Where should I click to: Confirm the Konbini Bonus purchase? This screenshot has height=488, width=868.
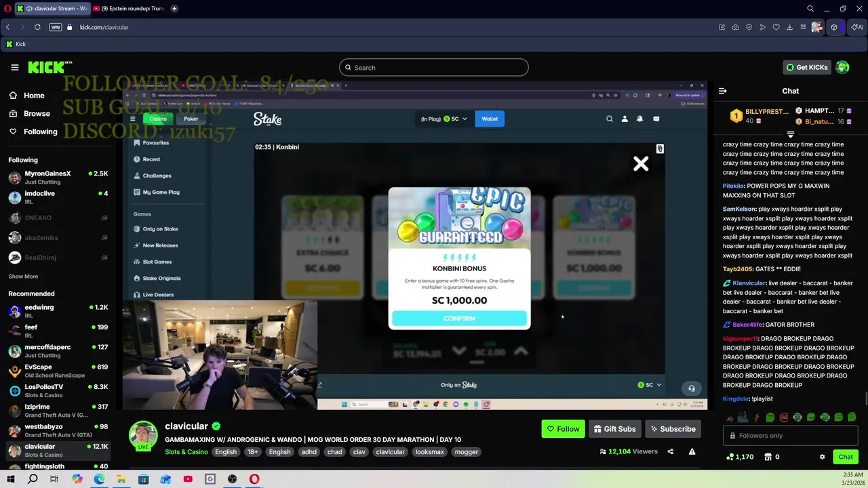tap(459, 319)
